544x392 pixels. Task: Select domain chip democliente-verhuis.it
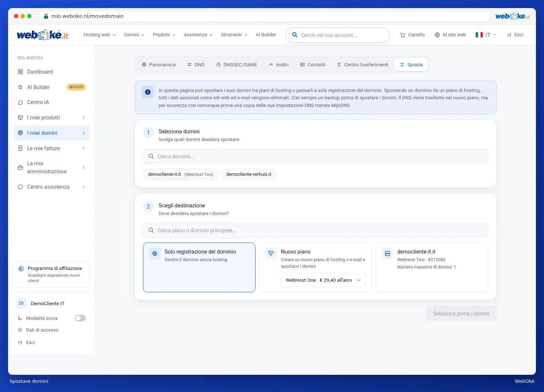pyautogui.click(x=249, y=174)
